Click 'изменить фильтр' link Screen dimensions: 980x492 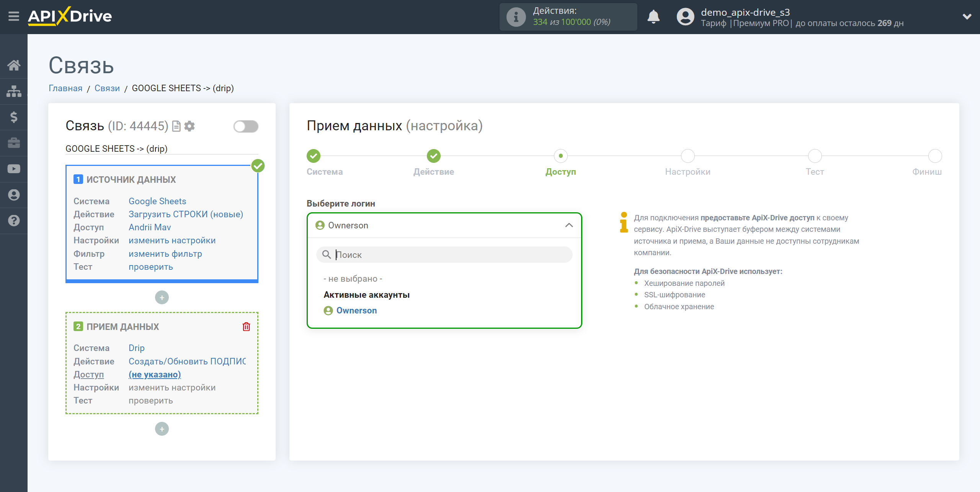coord(165,254)
